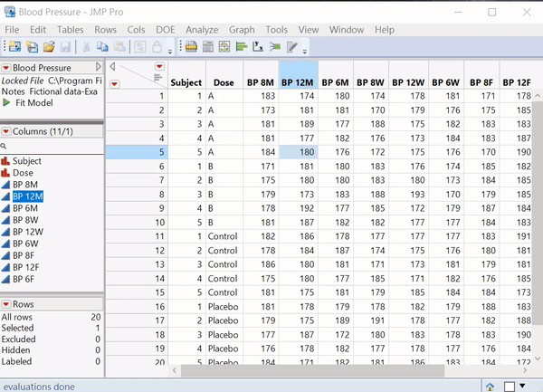Open the Rows panel red triangle menu

coord(6,304)
